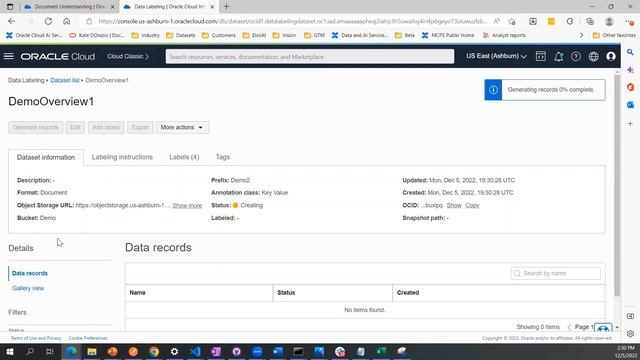The width and height of the screenshot is (640, 360).
Task: Open File Explorer from taskbar
Action: pos(92,351)
